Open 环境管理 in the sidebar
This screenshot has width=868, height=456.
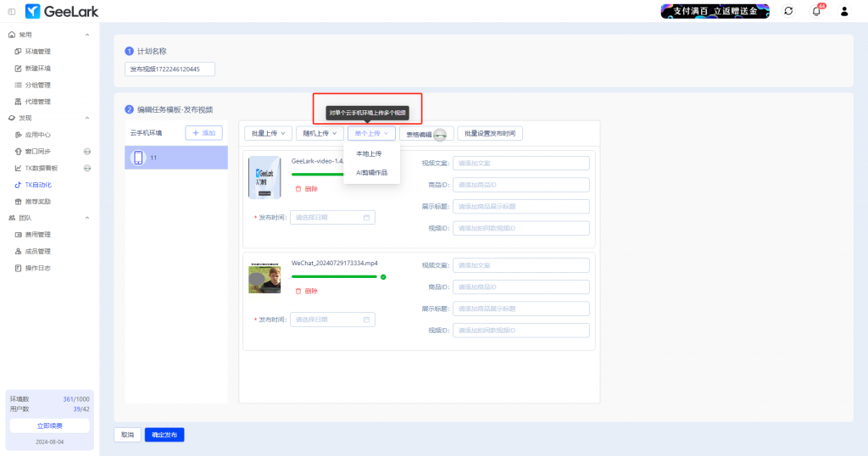click(x=37, y=52)
